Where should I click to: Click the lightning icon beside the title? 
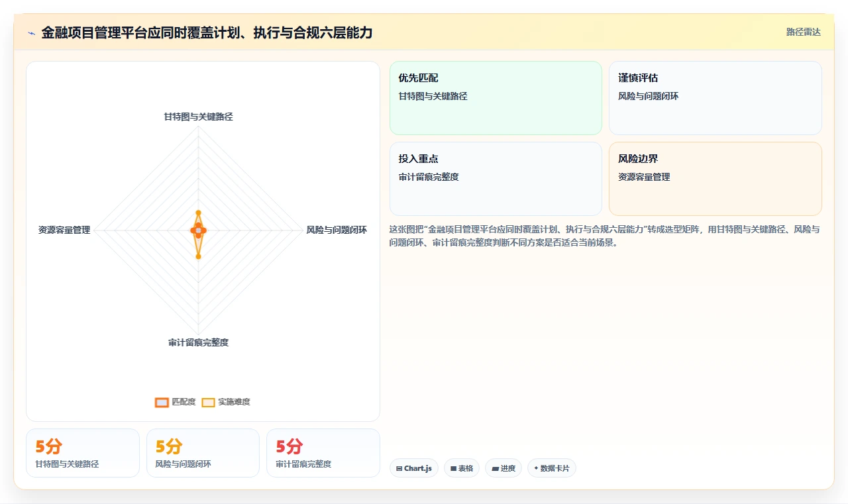tap(31, 32)
